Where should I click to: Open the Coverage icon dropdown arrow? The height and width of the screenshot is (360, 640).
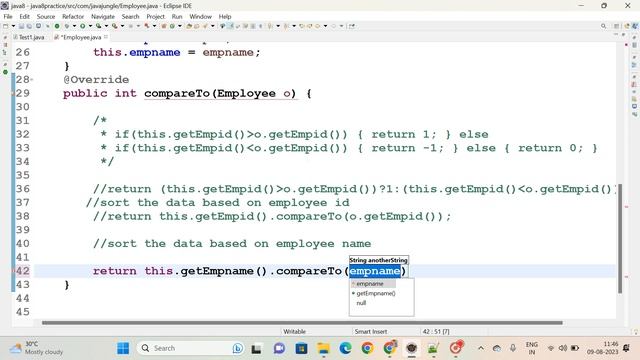106,26
